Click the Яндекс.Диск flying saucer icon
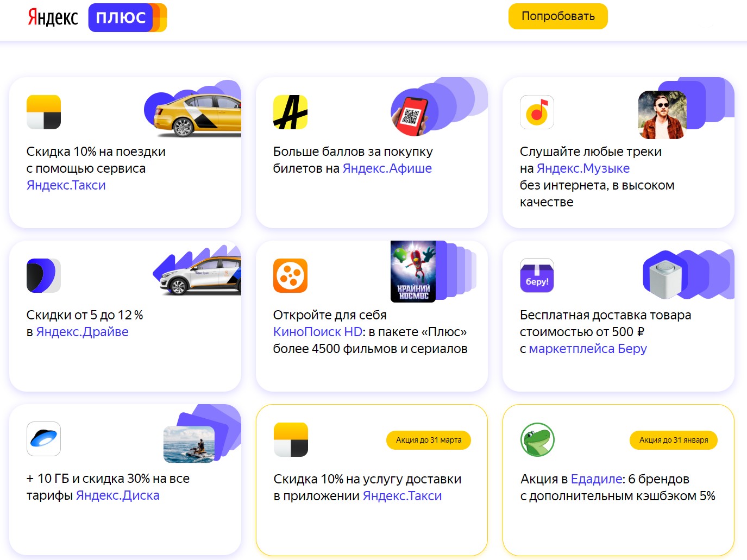 (x=43, y=439)
